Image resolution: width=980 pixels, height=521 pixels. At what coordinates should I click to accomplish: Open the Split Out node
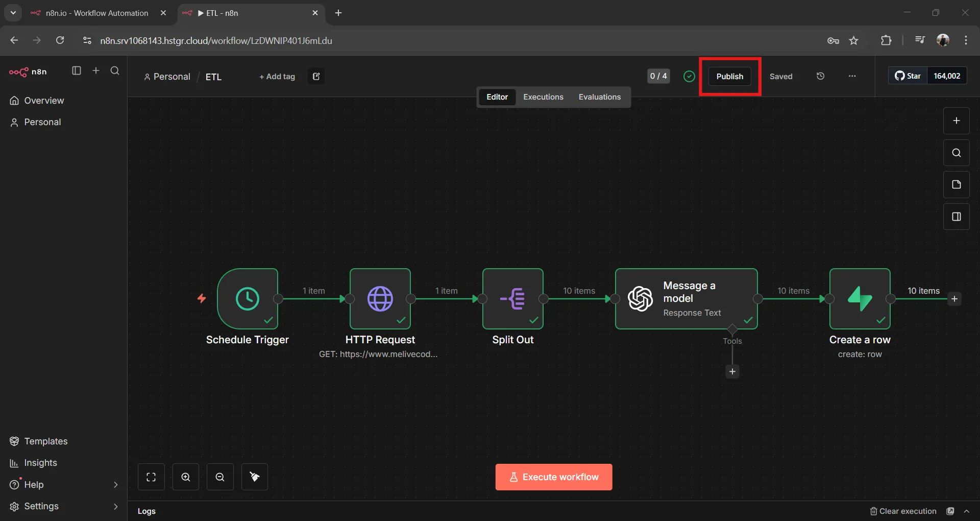tap(513, 299)
